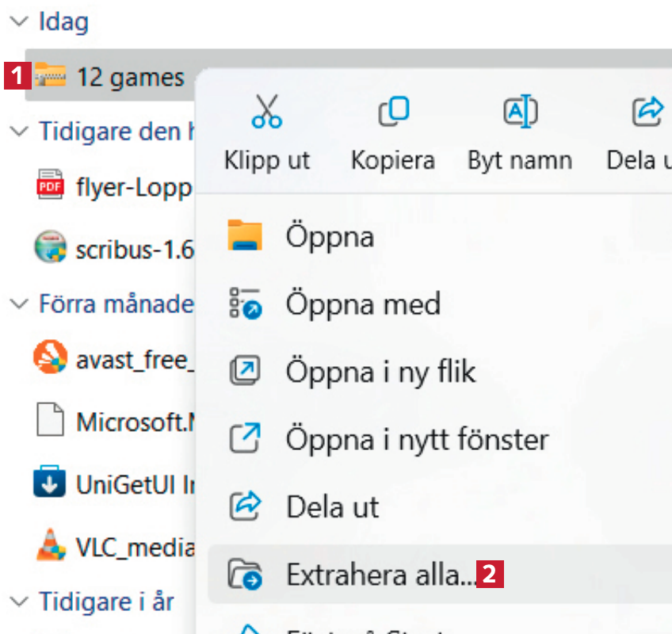
Task: Collapse the Idag group
Action: [17, 22]
